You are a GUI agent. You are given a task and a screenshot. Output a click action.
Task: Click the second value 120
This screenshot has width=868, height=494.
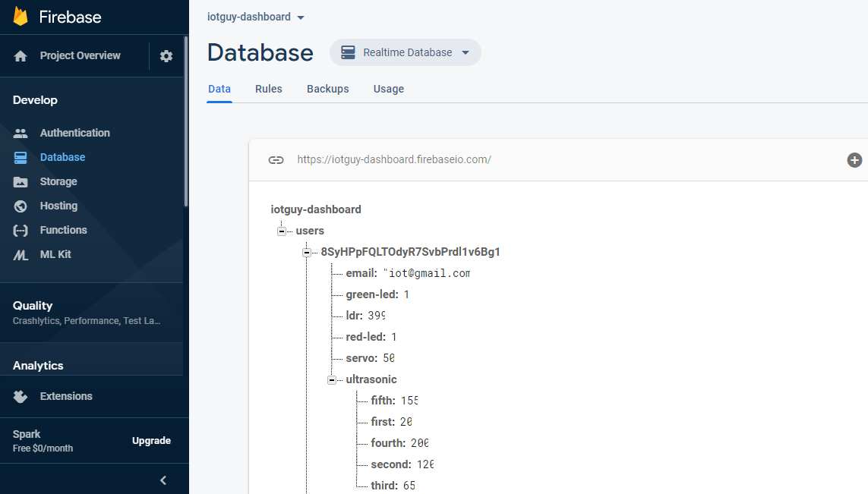coord(425,464)
